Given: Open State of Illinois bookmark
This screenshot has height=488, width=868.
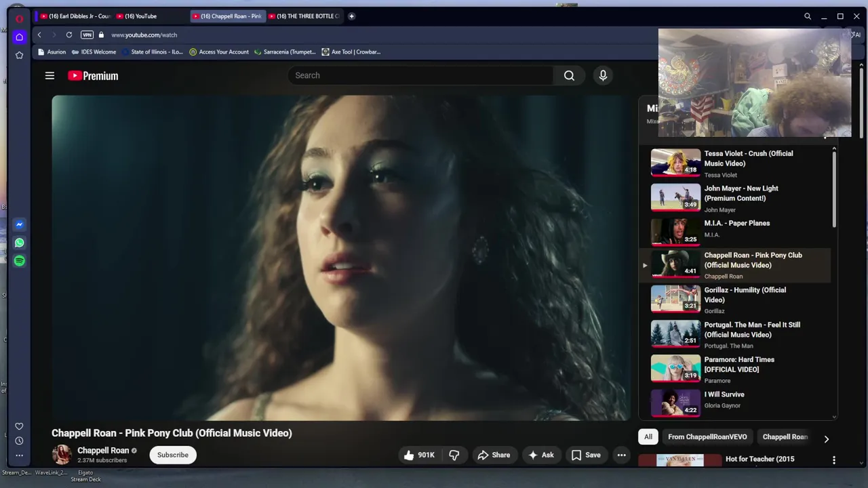Looking at the screenshot, I should (x=152, y=52).
